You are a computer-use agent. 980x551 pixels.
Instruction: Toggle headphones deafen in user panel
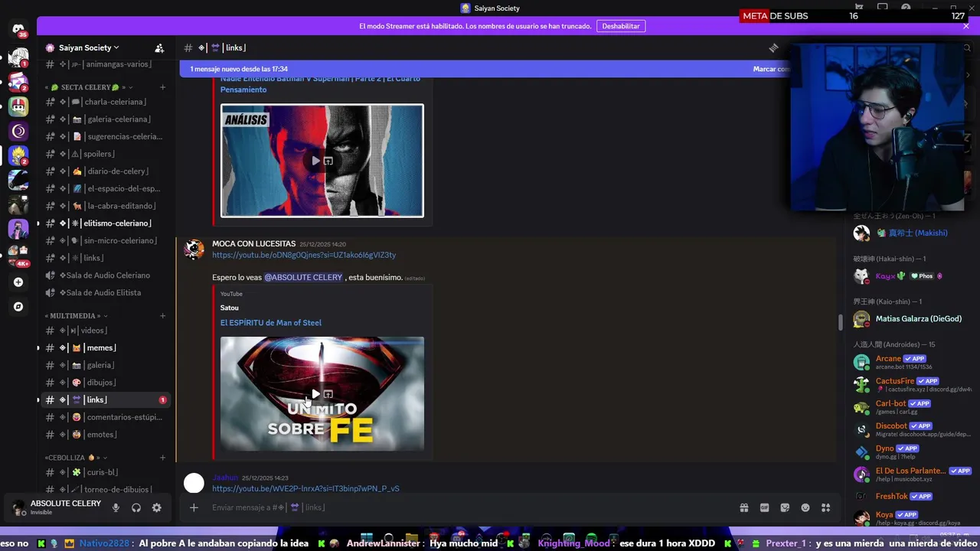136,507
